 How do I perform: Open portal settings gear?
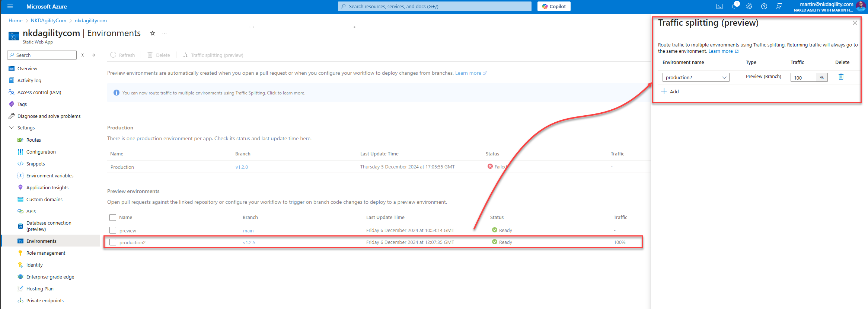click(x=749, y=6)
